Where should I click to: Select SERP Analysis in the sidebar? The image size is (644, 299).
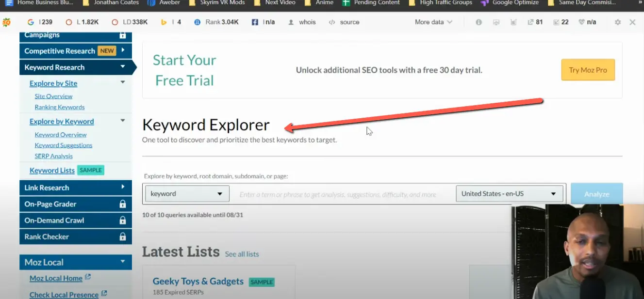pos(53,156)
